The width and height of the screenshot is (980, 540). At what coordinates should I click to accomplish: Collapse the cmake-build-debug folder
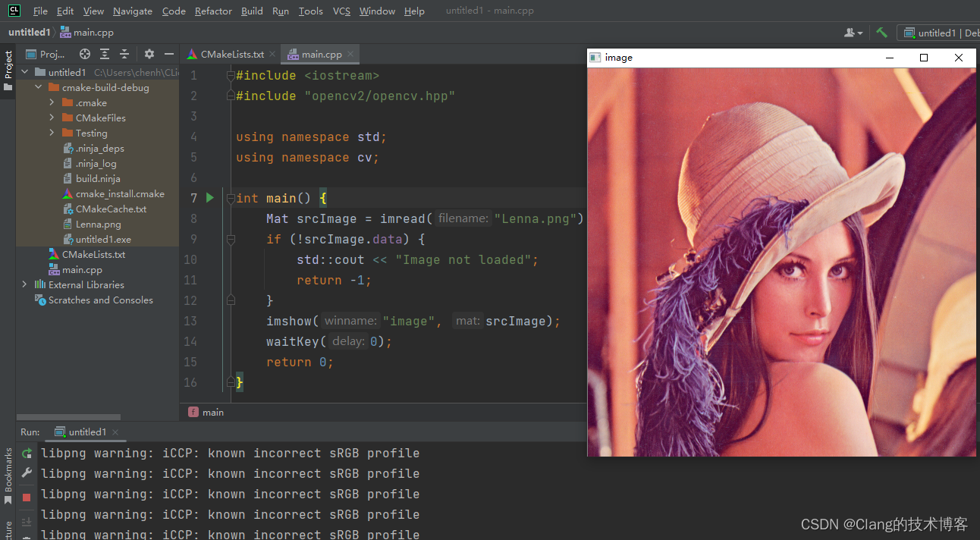(38, 87)
